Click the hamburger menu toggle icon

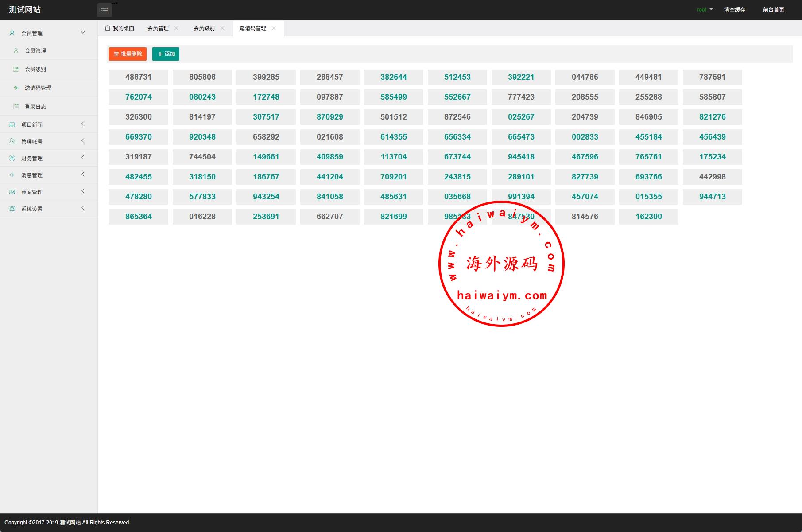[x=105, y=10]
